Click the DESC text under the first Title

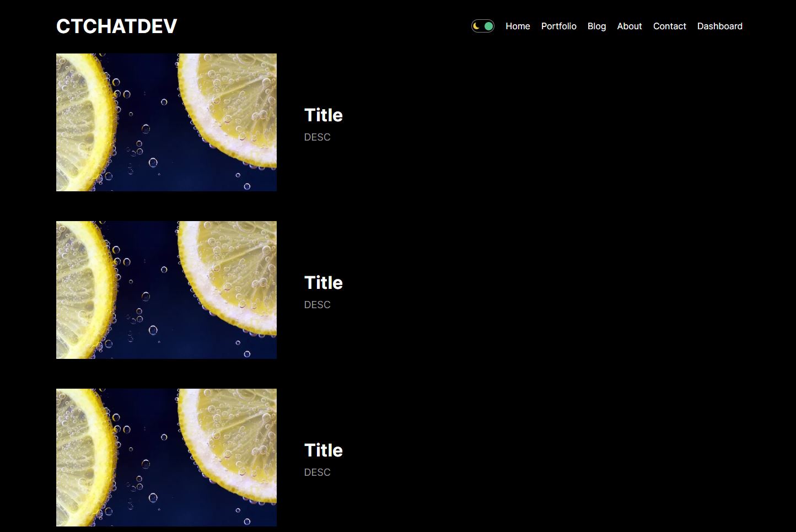point(318,137)
